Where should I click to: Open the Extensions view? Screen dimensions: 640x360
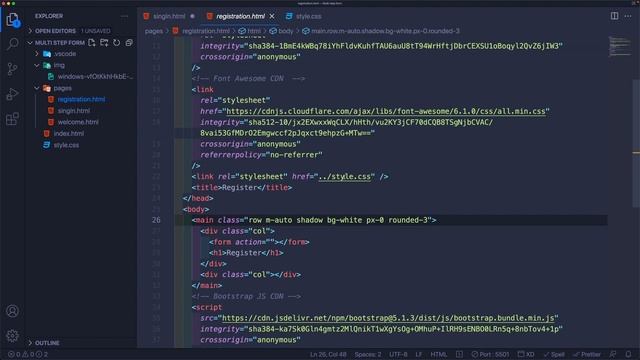(x=13, y=119)
